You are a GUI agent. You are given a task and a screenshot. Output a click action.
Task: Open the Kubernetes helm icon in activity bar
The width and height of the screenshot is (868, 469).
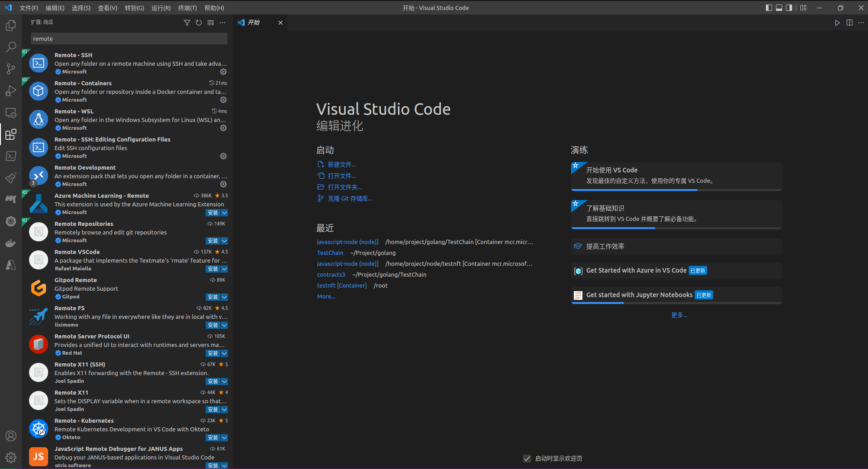point(11,221)
